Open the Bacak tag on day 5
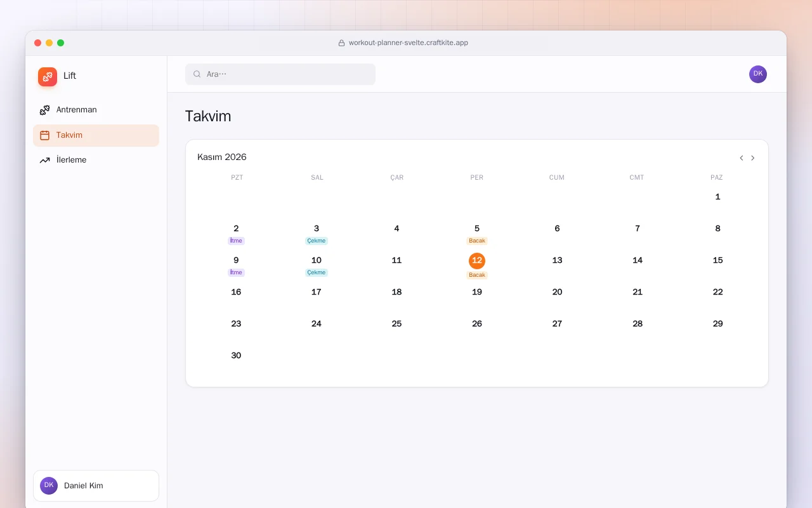Screen dimensions: 812x508 (x=477, y=241)
